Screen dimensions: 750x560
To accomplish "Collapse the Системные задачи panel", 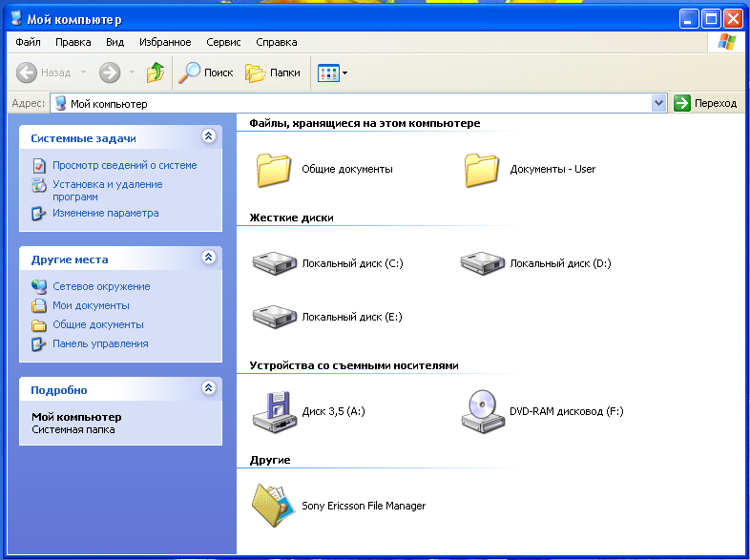I will coord(209,136).
